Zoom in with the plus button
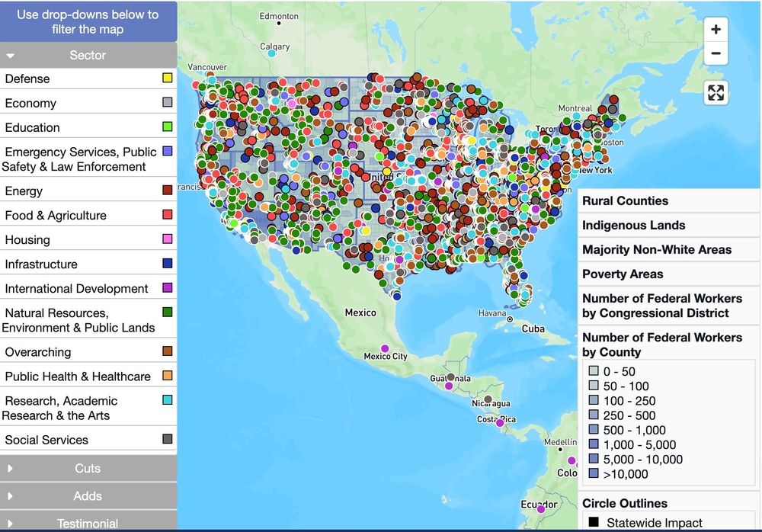This screenshot has width=762, height=532. [716, 29]
